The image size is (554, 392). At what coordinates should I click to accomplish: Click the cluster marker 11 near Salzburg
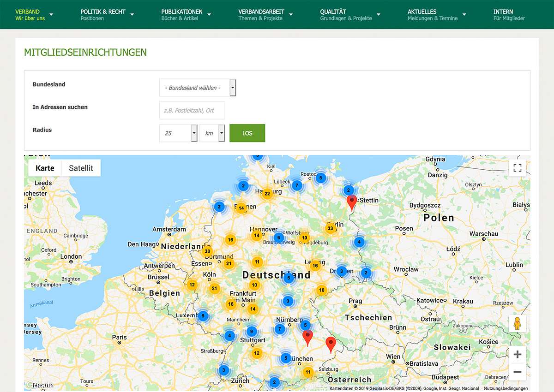click(308, 372)
